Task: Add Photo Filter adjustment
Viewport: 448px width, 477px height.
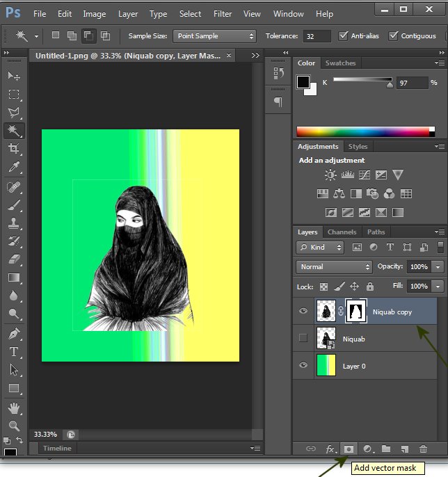Action: pyautogui.click(x=373, y=194)
